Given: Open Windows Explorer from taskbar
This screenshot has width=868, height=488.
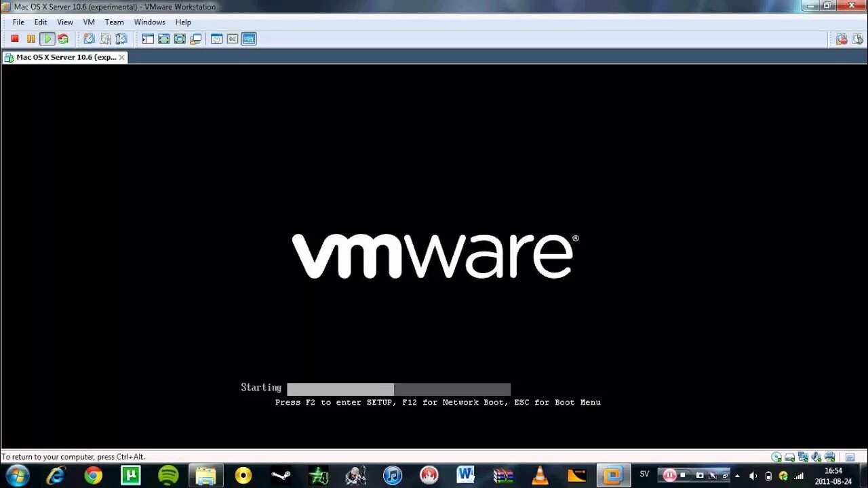Looking at the screenshot, I should pos(205,476).
